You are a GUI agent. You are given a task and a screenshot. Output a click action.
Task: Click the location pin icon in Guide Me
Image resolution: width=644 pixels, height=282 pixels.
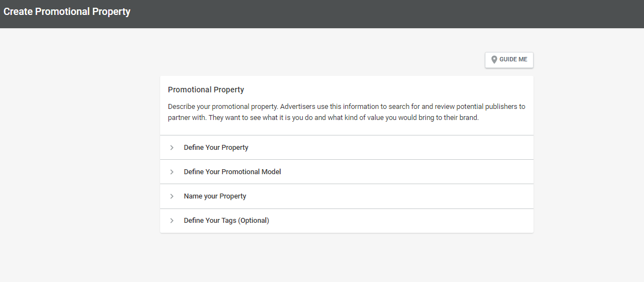click(494, 60)
